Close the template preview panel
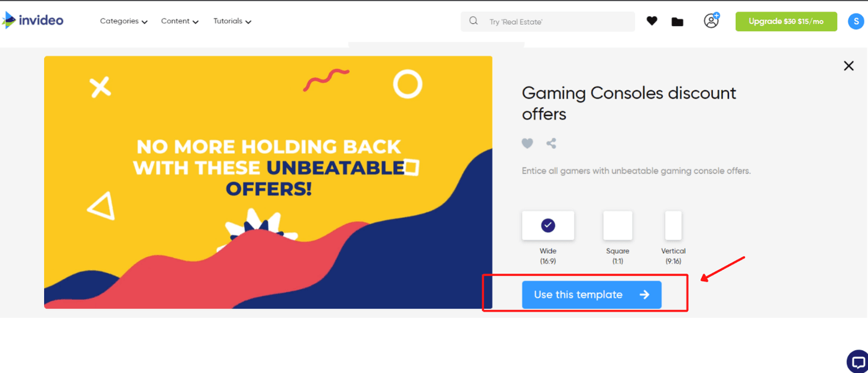The width and height of the screenshot is (868, 373). coord(849,66)
